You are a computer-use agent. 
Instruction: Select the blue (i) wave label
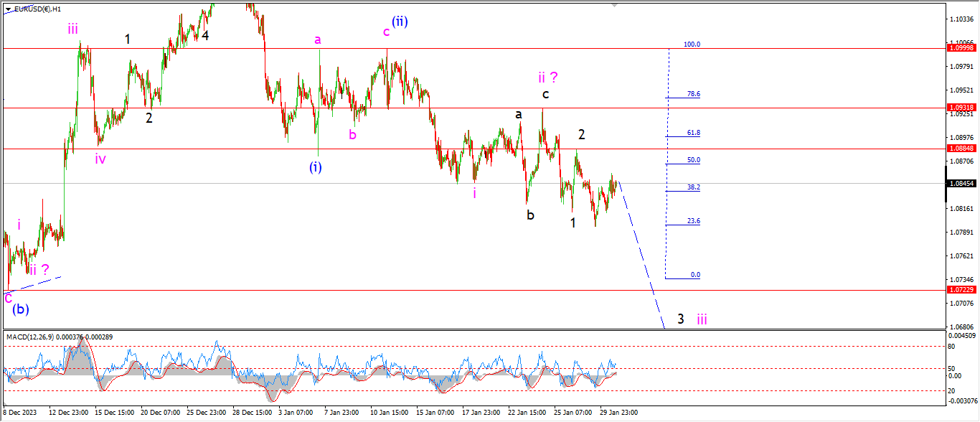(316, 167)
